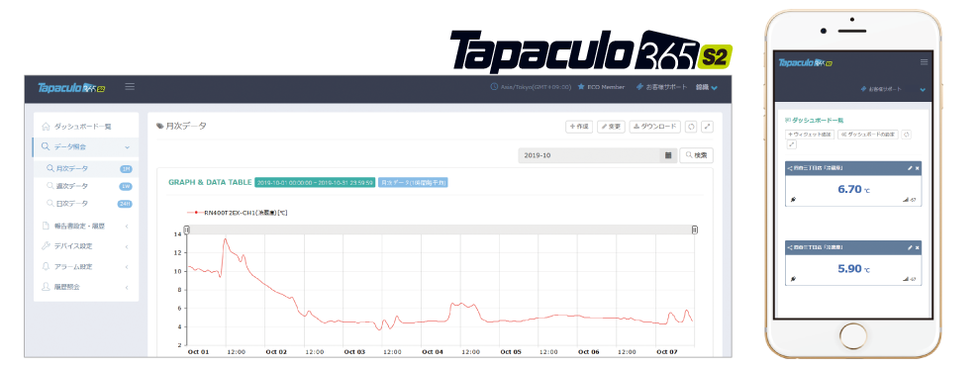
Task: Go to ダッシュボード一覧 in the sidebar
Action: coord(85,127)
